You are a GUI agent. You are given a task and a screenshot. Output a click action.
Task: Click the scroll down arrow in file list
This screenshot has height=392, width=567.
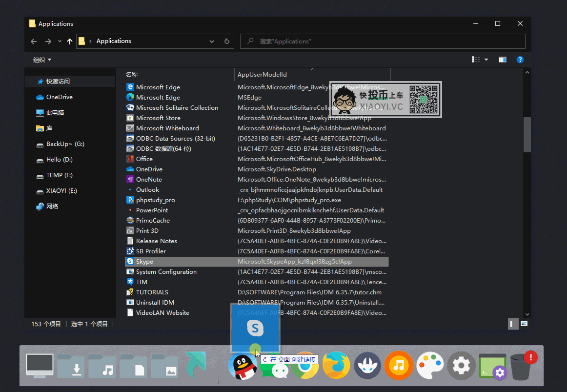point(527,314)
